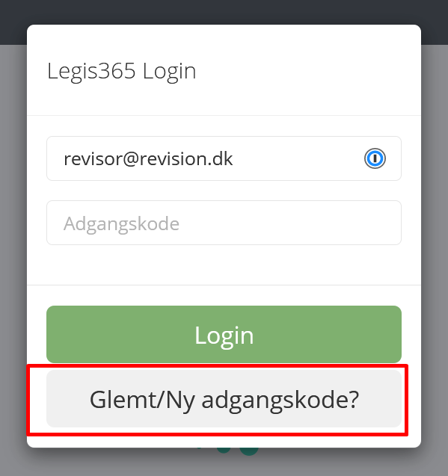
Task: Click blank area between password and Login
Action: click(224, 265)
